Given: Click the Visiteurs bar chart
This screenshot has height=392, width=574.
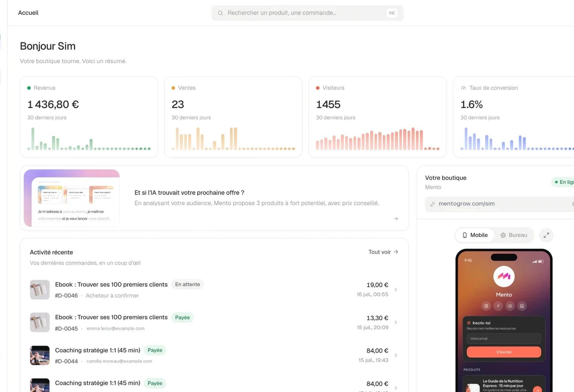Looking at the screenshot, I should click(x=378, y=139).
